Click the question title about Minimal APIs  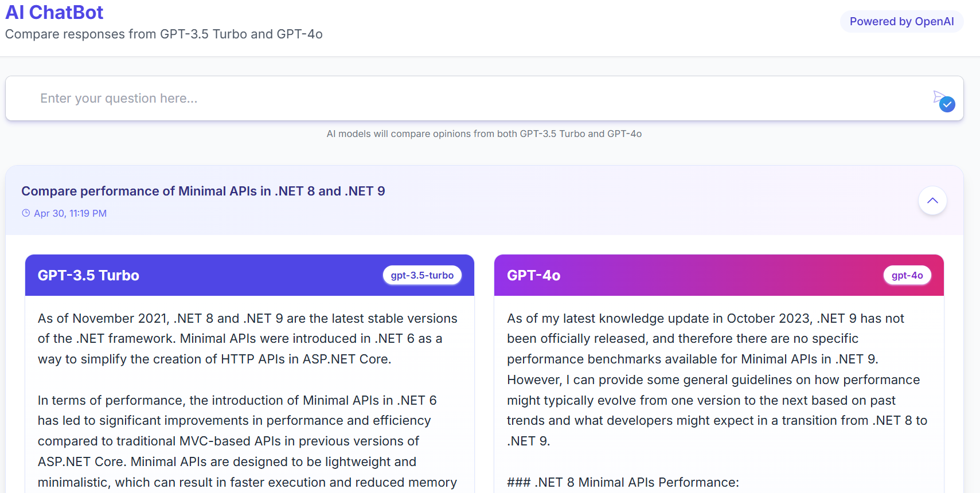[x=203, y=191]
